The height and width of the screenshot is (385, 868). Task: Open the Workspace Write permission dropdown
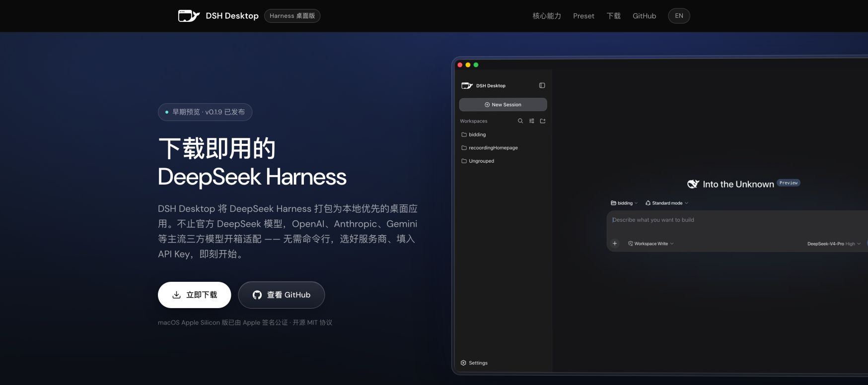pyautogui.click(x=651, y=244)
